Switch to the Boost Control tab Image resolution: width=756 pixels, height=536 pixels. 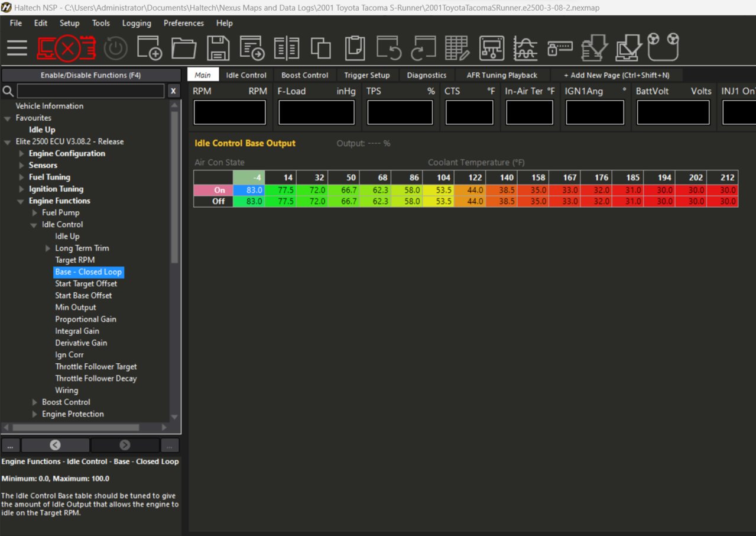click(x=304, y=75)
